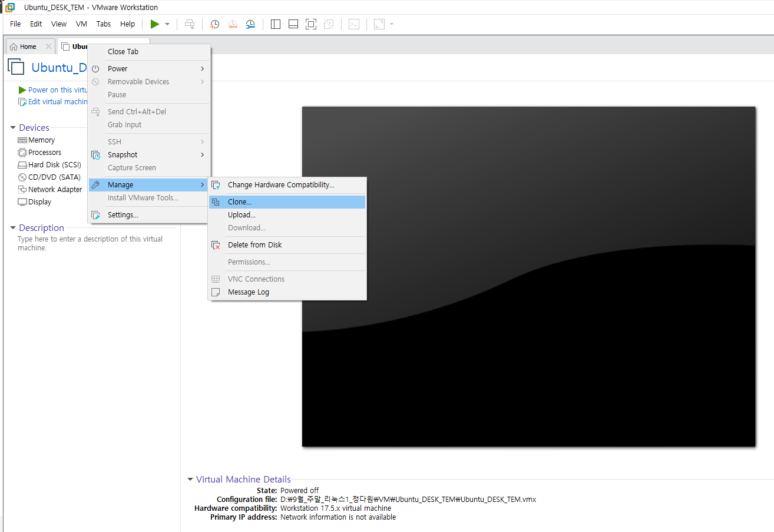
Task: Select Pause in the context menu
Action: [148, 95]
